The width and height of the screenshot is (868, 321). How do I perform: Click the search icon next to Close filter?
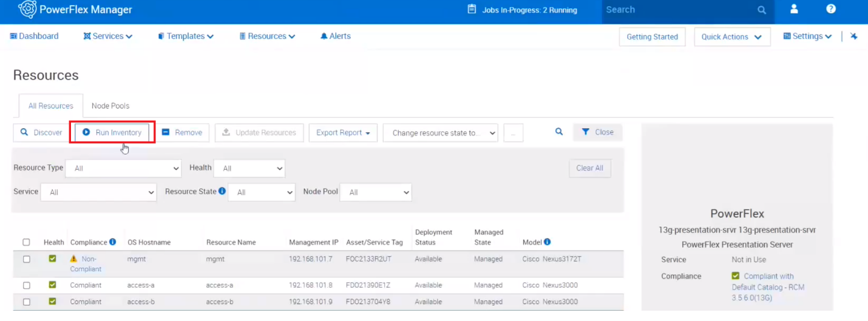[x=559, y=132]
